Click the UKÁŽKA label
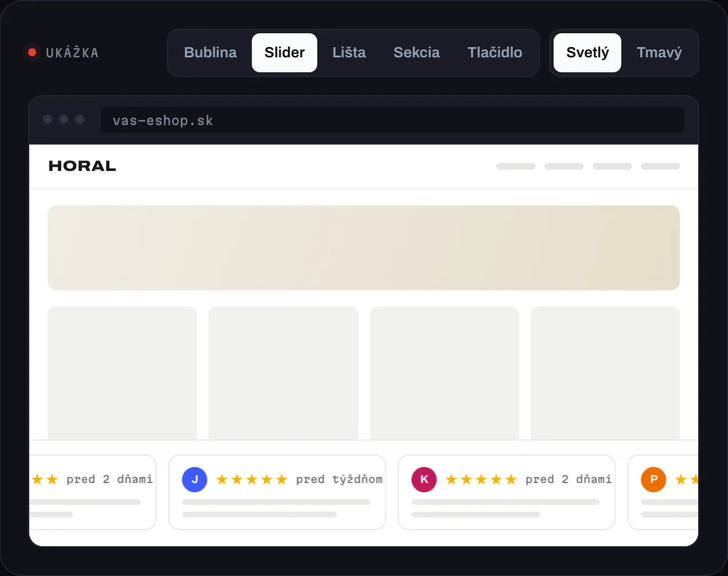 pos(72,53)
